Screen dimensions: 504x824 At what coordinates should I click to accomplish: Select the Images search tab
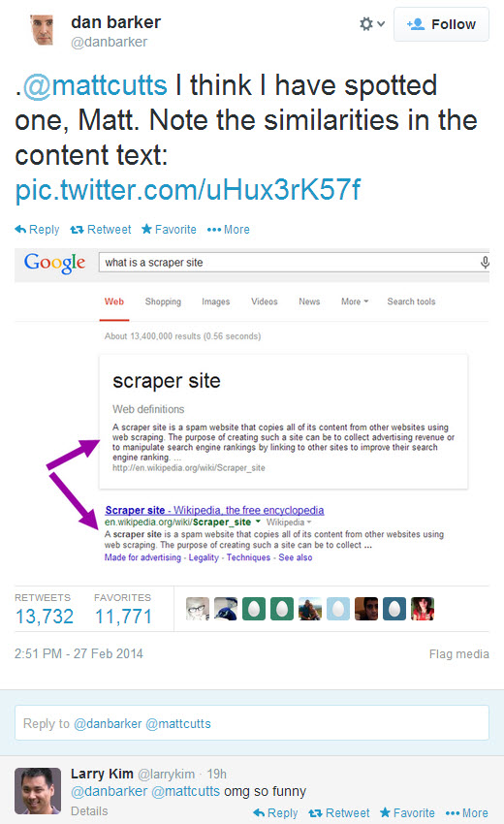[215, 301]
